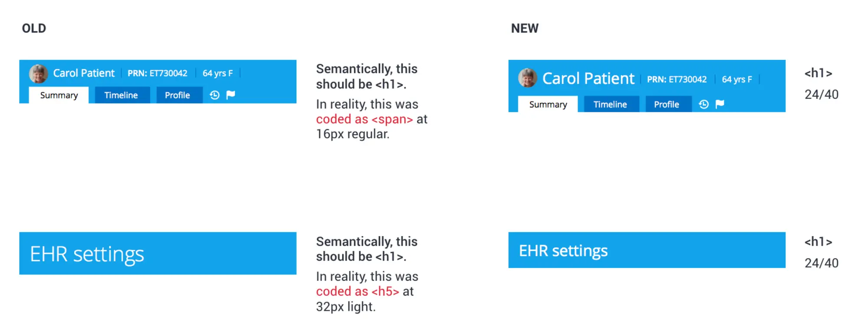Screen dimensions: 868x324
Task: Open the Summary tab in OLD header
Action: coord(59,95)
